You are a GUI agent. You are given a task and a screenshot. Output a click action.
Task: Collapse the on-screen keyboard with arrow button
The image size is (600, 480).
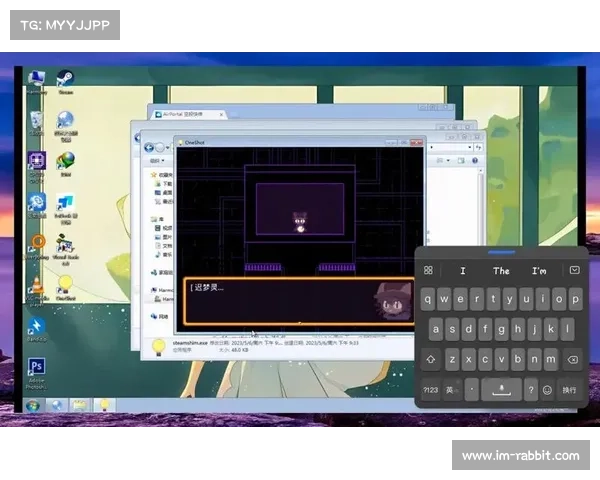coord(574,271)
